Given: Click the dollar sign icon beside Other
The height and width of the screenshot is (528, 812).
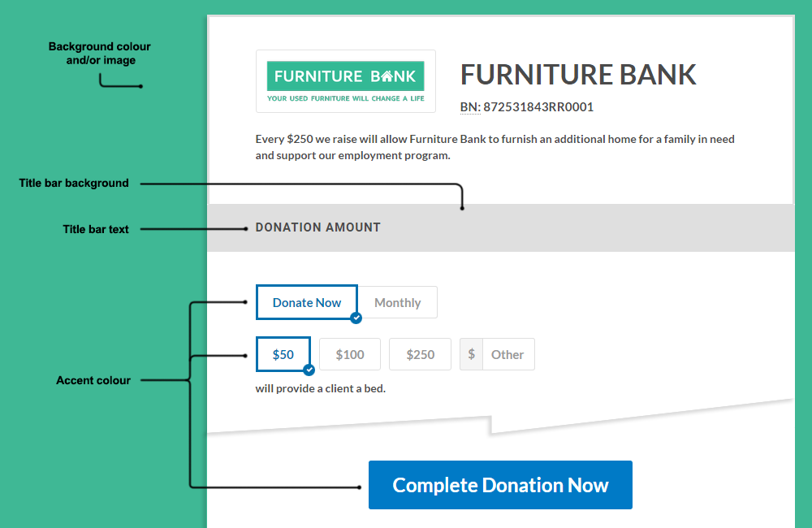Looking at the screenshot, I should pyautogui.click(x=472, y=354).
